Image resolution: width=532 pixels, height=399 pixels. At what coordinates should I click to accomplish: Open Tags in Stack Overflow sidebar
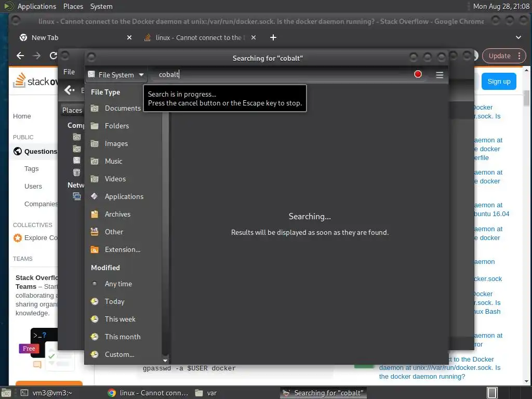click(x=31, y=169)
